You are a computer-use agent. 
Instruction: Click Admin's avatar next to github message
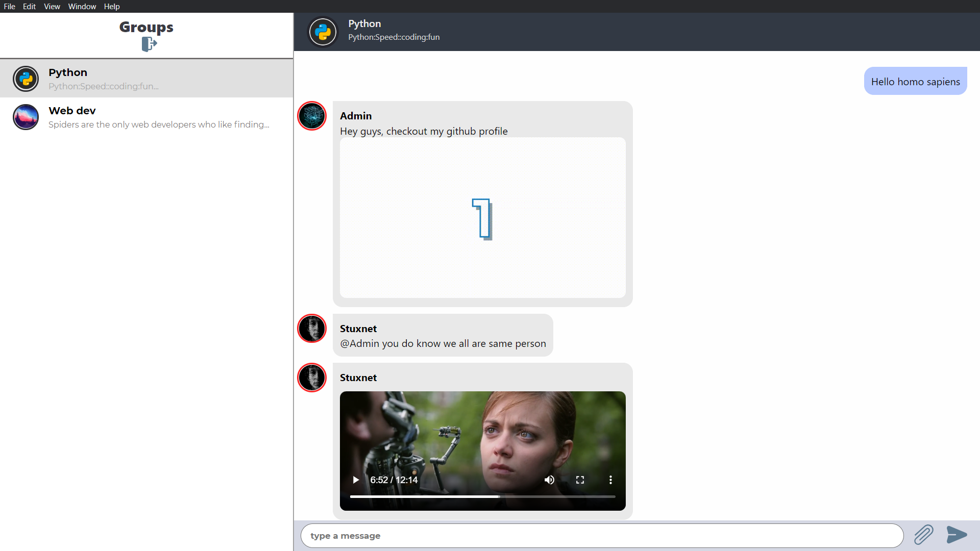[x=312, y=116]
